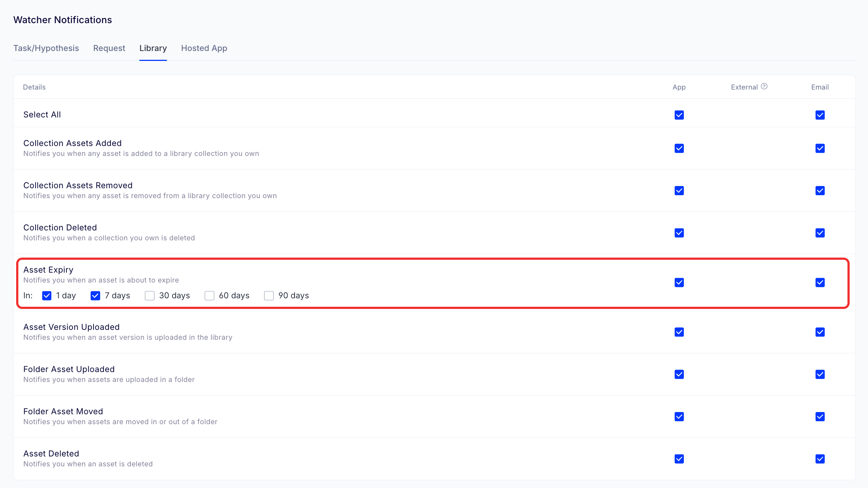Enable the 30 days expiry option
The width and height of the screenshot is (868, 488).
[150, 296]
